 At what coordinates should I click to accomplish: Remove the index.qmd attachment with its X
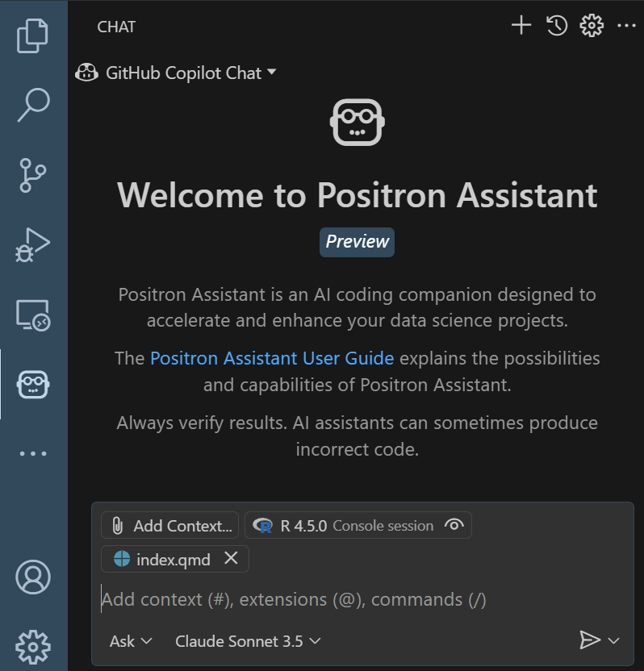[232, 558]
